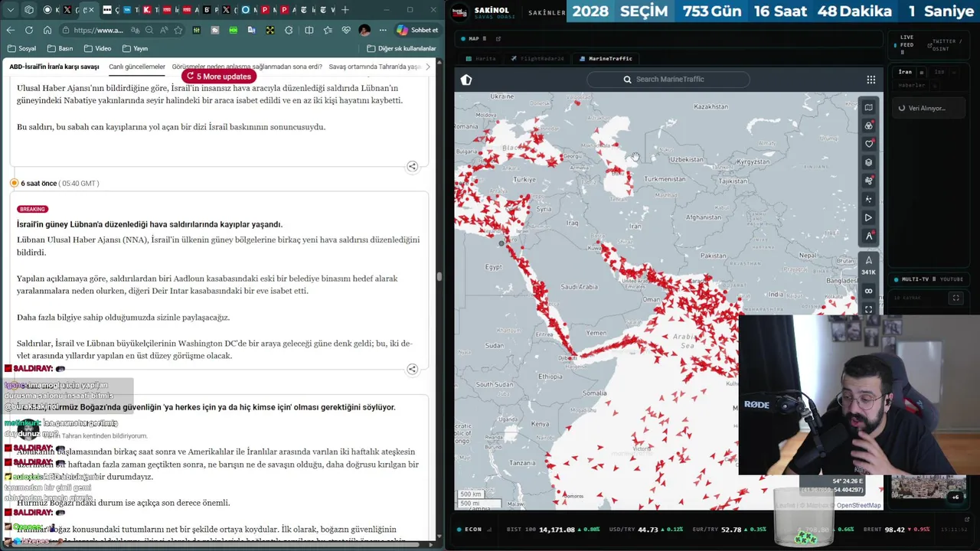Screen dimensions: 980x551
Task: Select the Canlı güncellemeler tab
Action: click(x=137, y=67)
